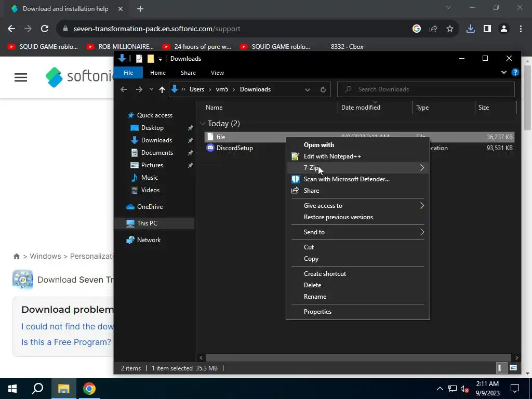
Task: Expand the Give access to submenu arrow
Action: [x=422, y=206]
